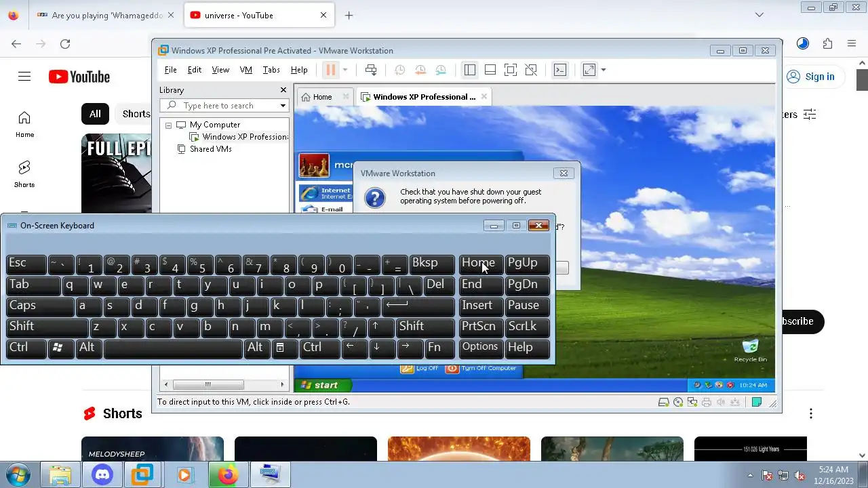This screenshot has height=488, width=868.
Task: Click the XP start button in the VM
Action: [323, 385]
